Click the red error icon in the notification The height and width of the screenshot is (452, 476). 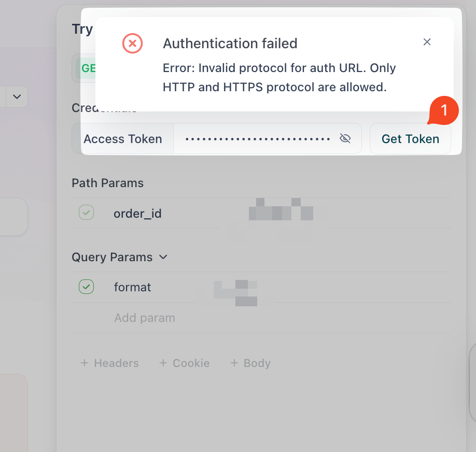tap(132, 43)
